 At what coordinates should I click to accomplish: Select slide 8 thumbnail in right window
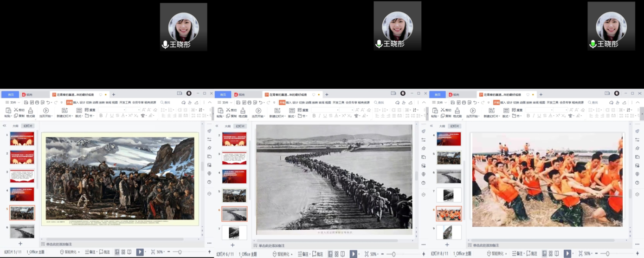tap(449, 213)
